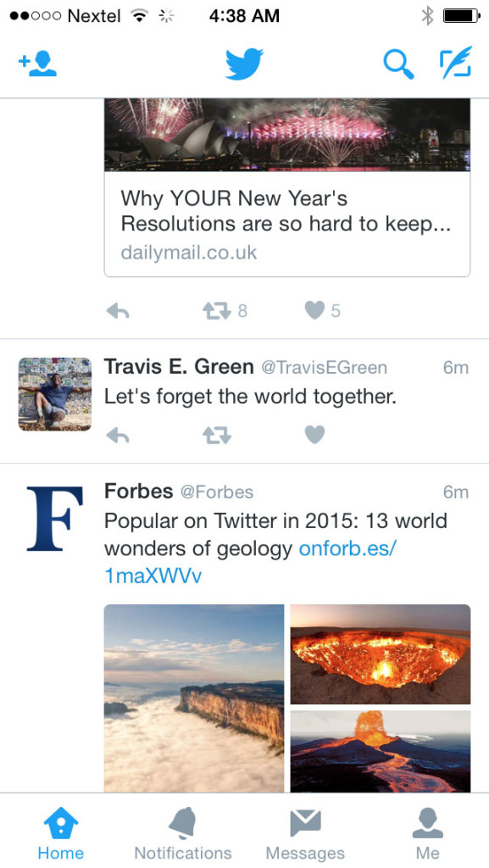The height and width of the screenshot is (868, 489).
Task: Like Travis E. Green's tweet
Action: [314, 435]
